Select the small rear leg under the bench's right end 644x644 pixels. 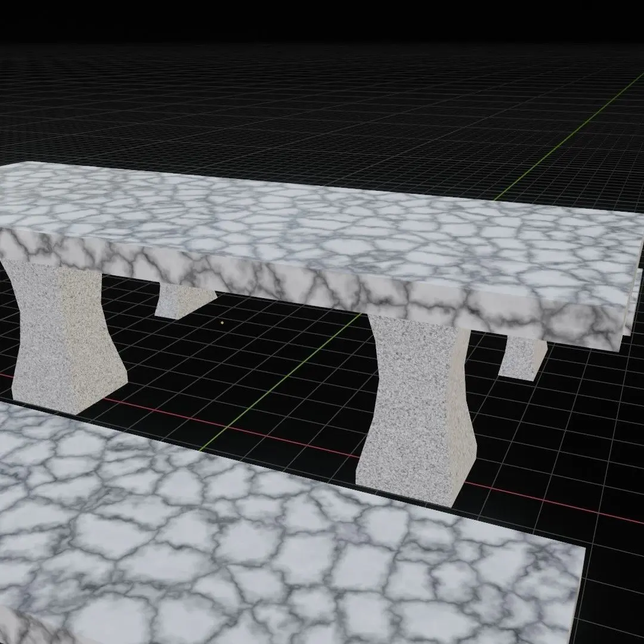coord(522,357)
